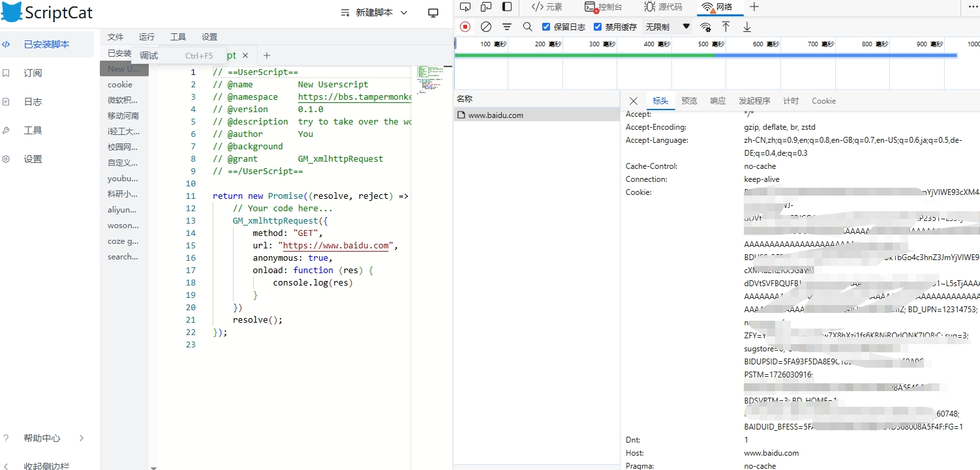Screen dimensions: 980x470
Task: Open the 新建脚本 dropdown
Action: [x=375, y=12]
